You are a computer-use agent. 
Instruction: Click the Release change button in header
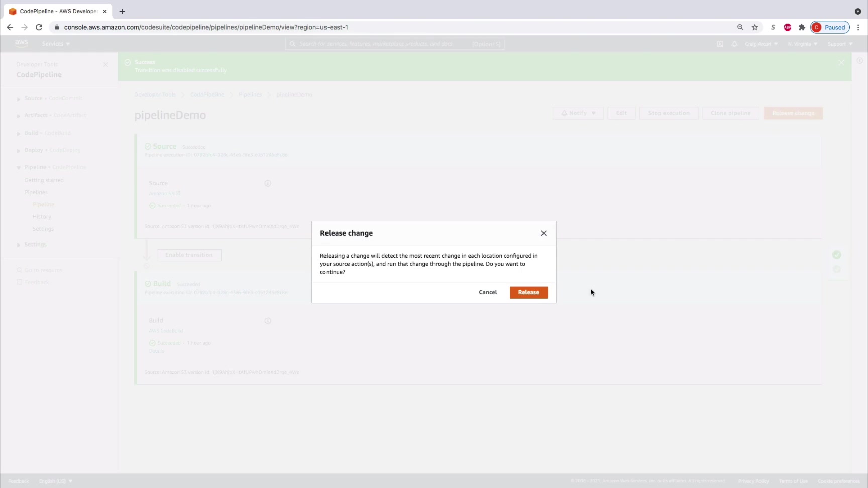pos(793,113)
